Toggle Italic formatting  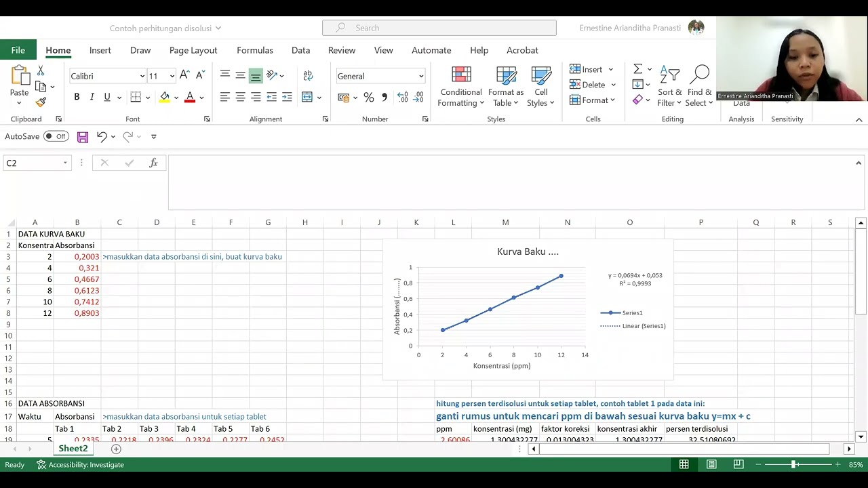[x=92, y=97]
